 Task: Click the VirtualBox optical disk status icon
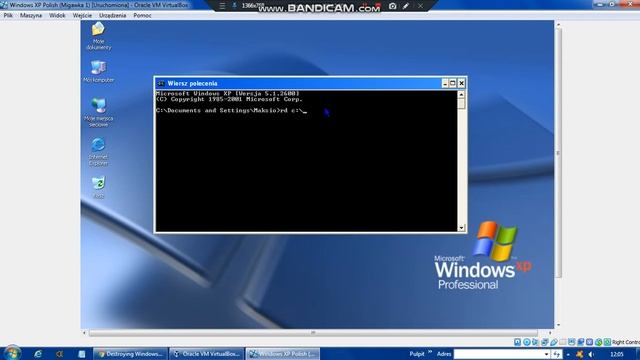point(527,342)
